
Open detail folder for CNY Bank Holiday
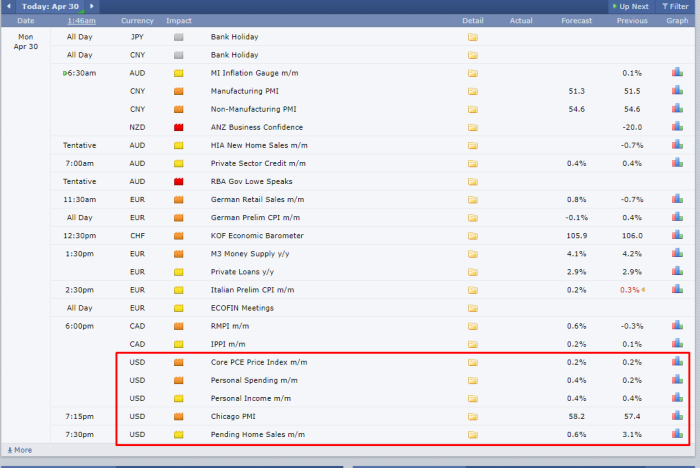(473, 55)
